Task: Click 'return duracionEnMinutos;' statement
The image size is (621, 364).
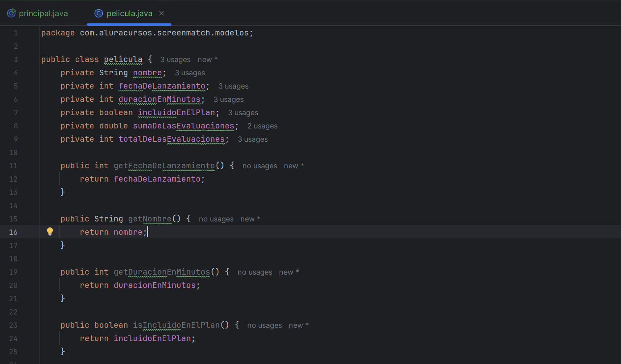Action: coord(140,285)
